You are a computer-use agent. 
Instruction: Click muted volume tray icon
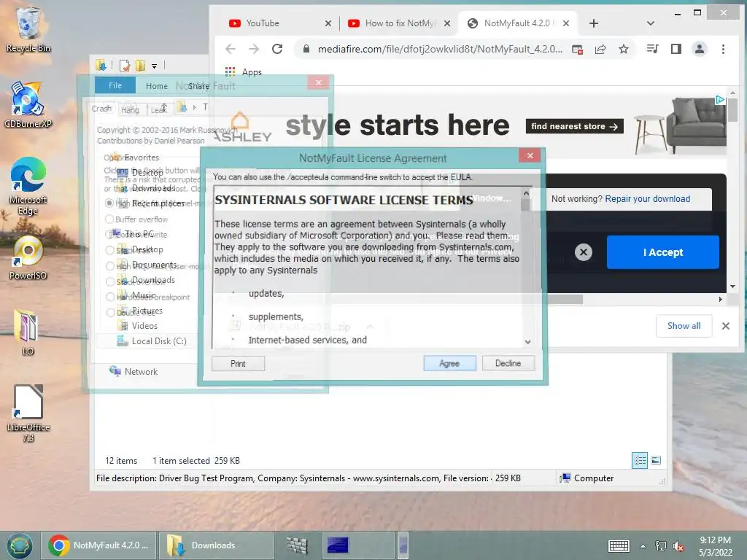(678, 546)
